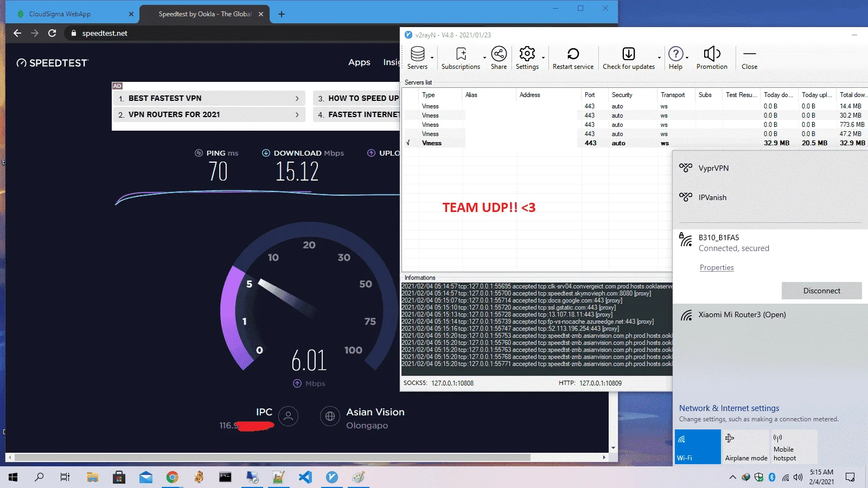Close the CloudSigma WebApp tab
Image resolution: width=868 pixels, height=488 pixels.
[131, 14]
